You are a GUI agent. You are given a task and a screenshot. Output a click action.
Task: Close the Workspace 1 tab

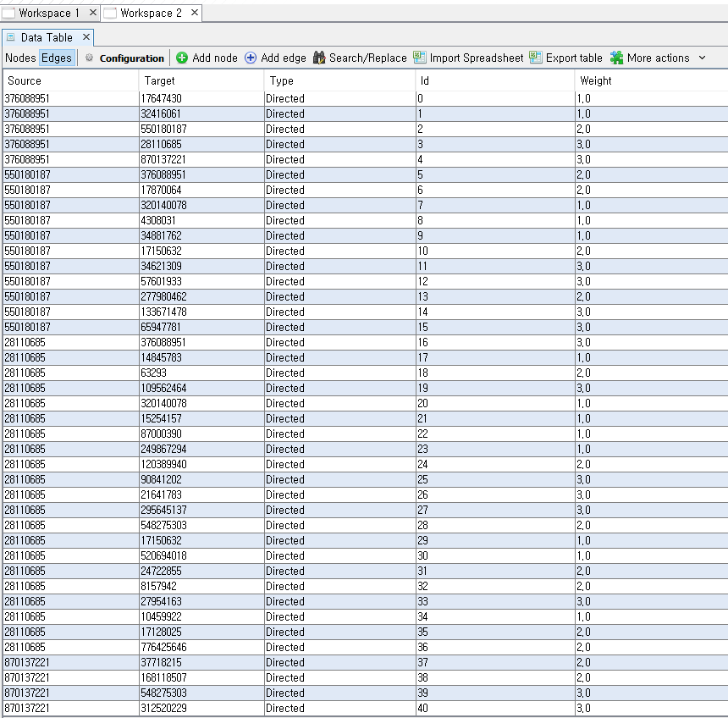pyautogui.click(x=93, y=13)
